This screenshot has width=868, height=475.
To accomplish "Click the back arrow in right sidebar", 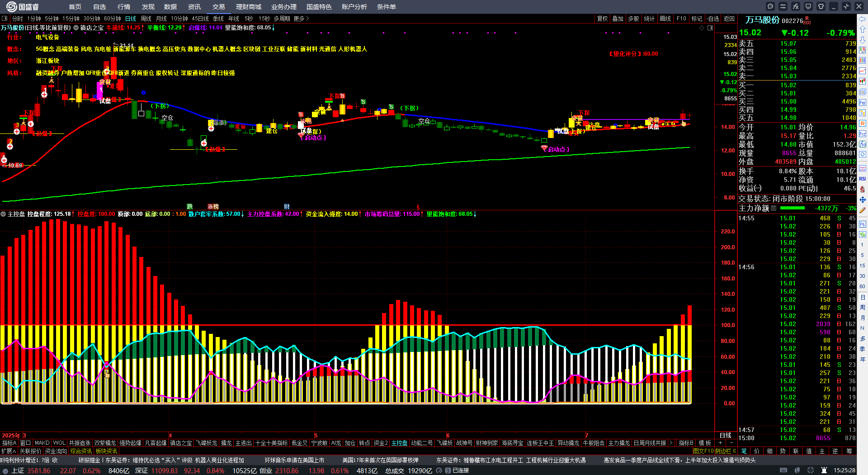I will point(863,19).
